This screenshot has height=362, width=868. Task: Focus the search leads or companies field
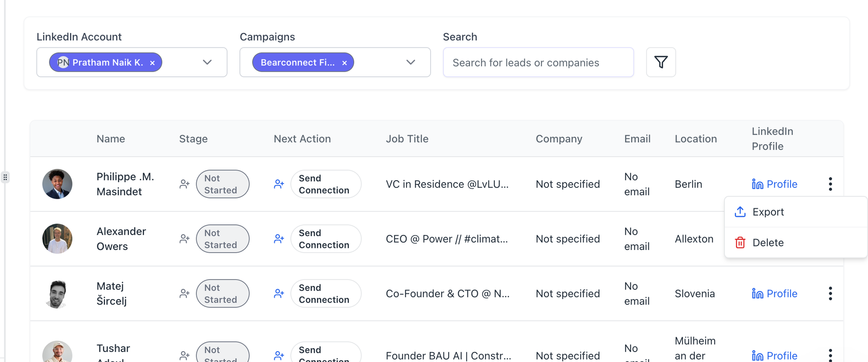tap(538, 63)
